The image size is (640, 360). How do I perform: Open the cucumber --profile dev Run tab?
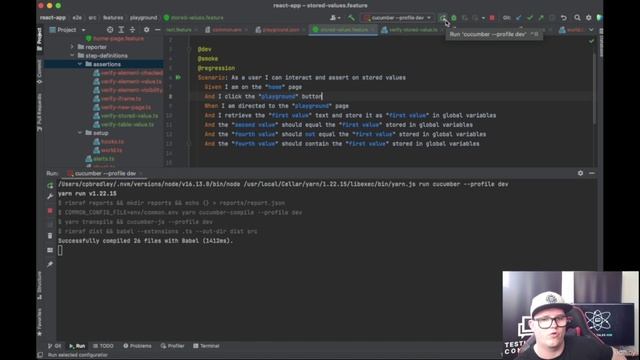[x=105, y=173]
